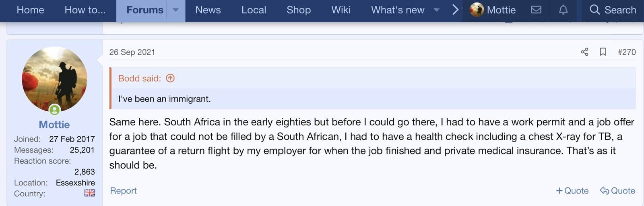
Task: Bookmark post #270
Action: [603, 52]
